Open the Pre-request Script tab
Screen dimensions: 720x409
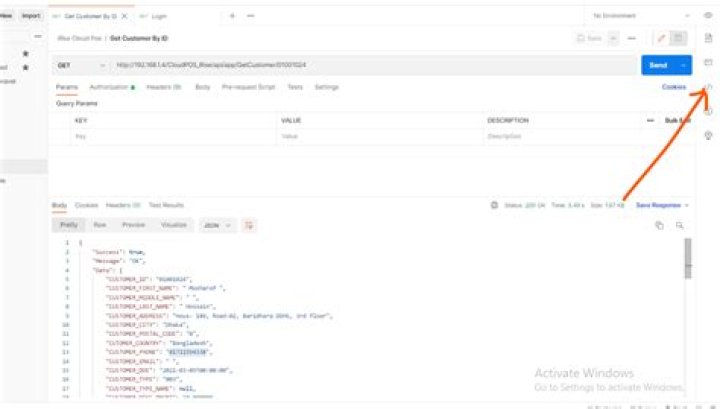pos(248,87)
